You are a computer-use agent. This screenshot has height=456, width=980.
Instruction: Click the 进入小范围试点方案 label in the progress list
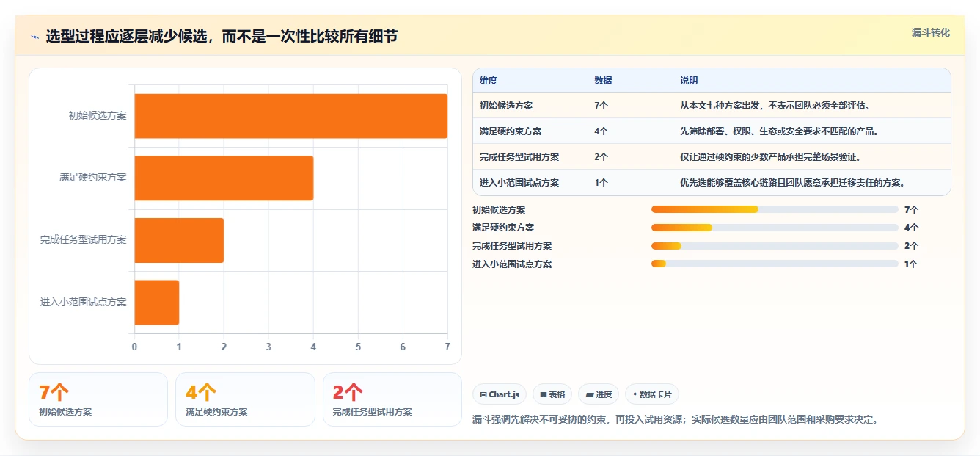pyautogui.click(x=512, y=264)
